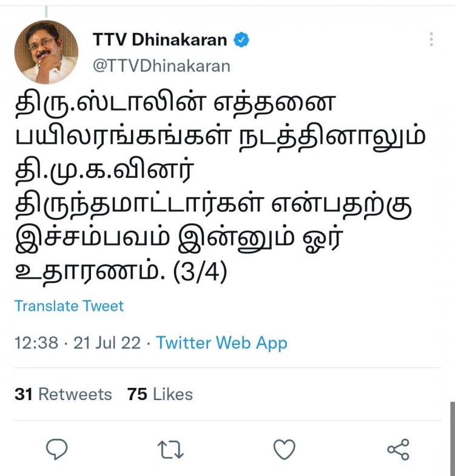This screenshot has height=476, width=455.
Task: Click the blue verified badge
Action: point(241,40)
